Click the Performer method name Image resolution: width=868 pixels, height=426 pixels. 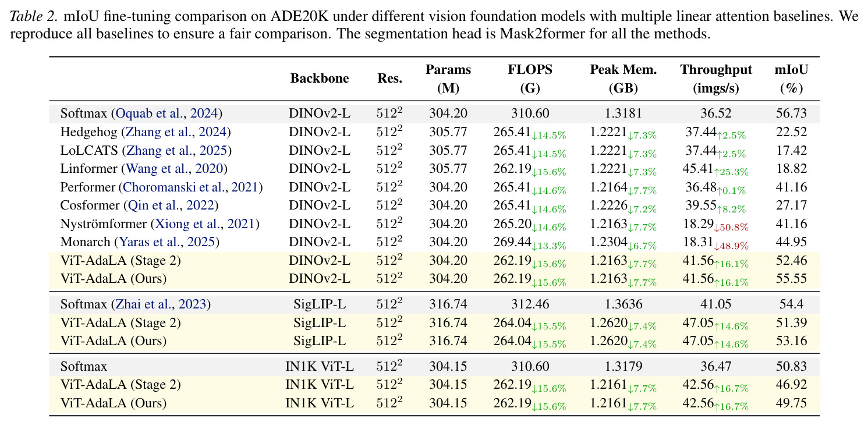[88, 187]
